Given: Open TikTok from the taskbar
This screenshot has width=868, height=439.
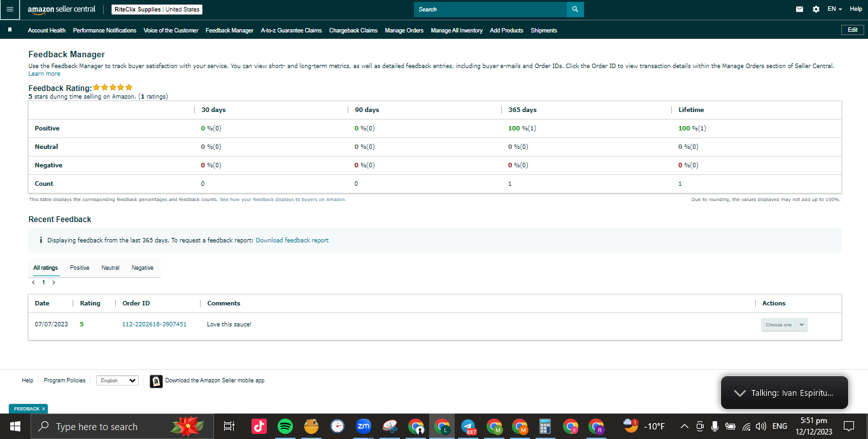Looking at the screenshot, I should (259, 426).
